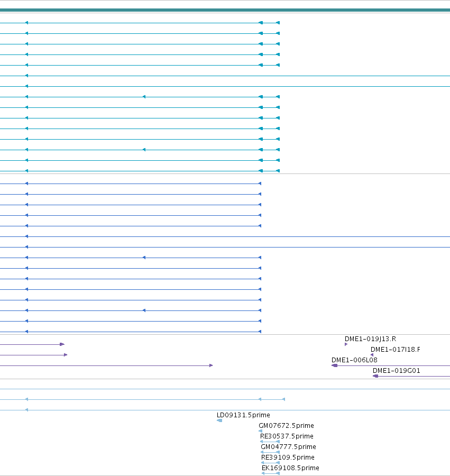Click the DME1-017I18.F feature label
The height and width of the screenshot is (476, 450).
click(x=396, y=350)
